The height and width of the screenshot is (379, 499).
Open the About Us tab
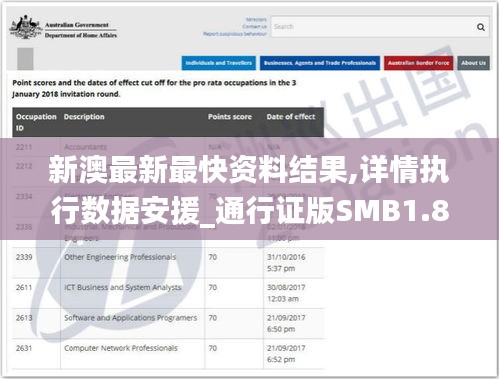473,63
